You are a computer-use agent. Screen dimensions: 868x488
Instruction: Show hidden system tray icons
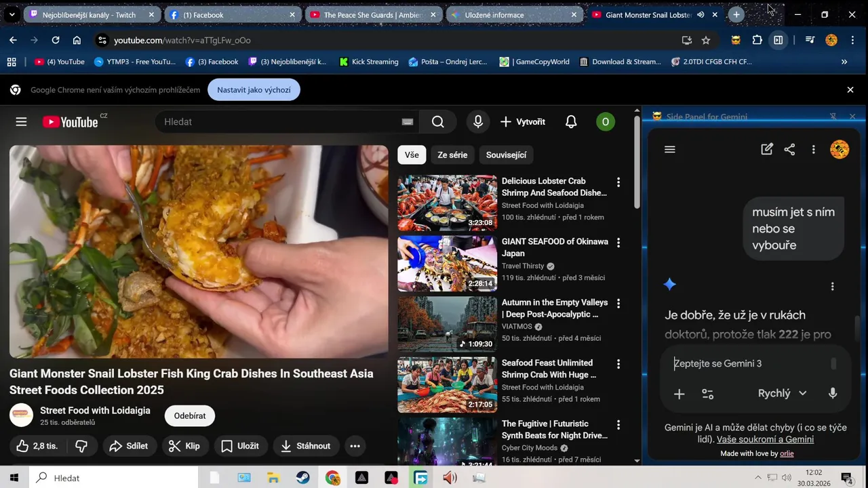point(757,478)
